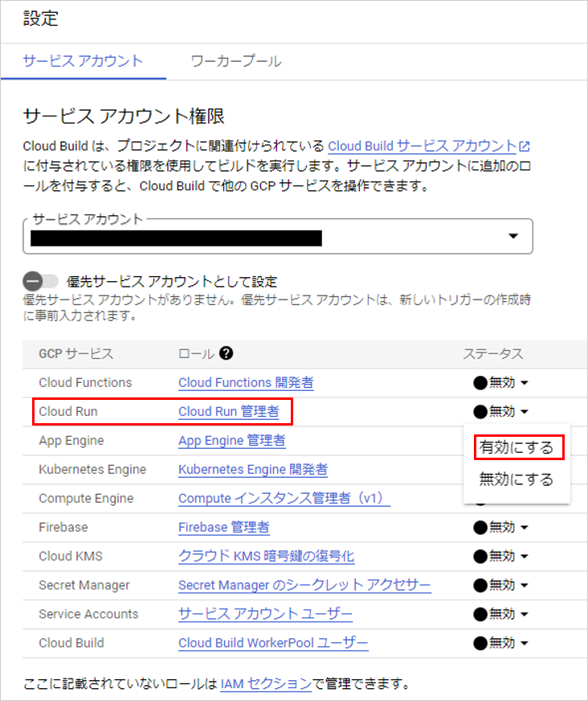Open status dropdown for Firebase row

click(500, 528)
